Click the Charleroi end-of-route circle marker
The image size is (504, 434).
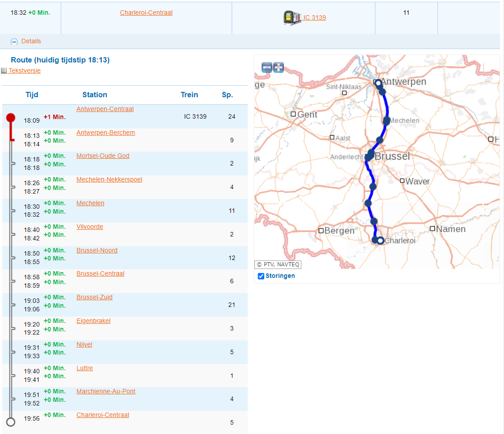click(11, 422)
